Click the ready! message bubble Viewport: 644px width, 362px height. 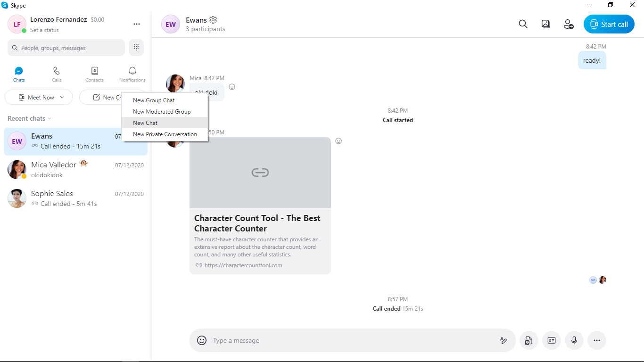[592, 60]
